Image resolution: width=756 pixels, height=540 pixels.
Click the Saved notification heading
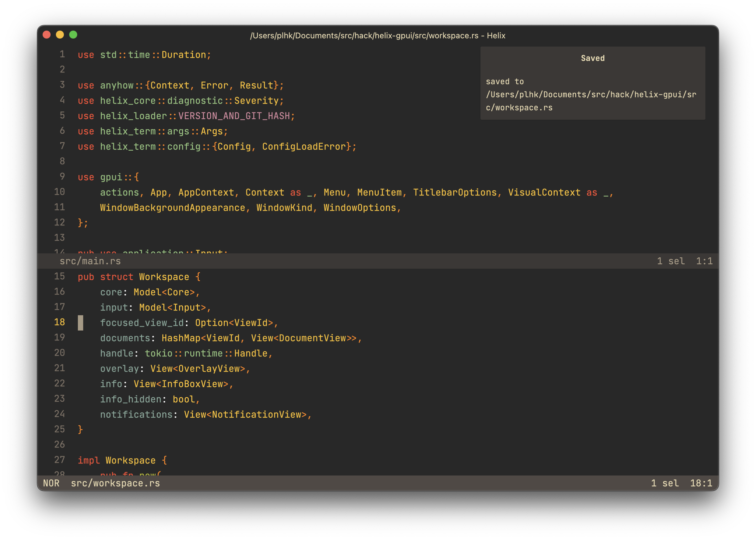(x=593, y=58)
